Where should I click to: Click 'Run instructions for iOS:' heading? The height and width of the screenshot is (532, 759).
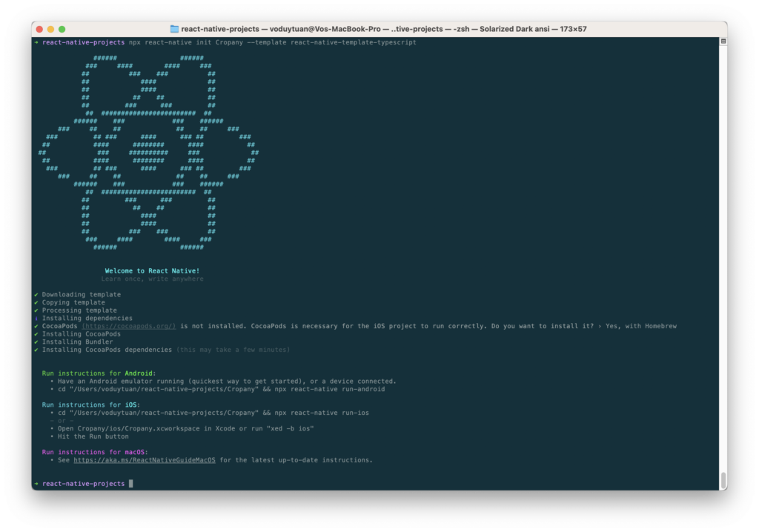tap(91, 405)
